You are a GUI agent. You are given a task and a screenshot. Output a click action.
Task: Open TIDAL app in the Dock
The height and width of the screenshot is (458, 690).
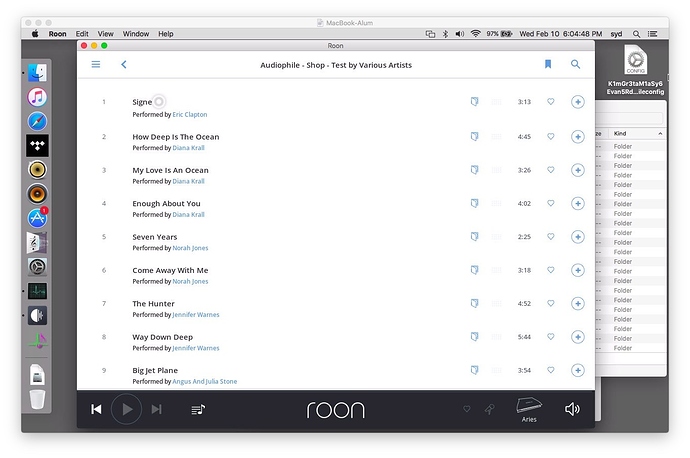[37, 145]
